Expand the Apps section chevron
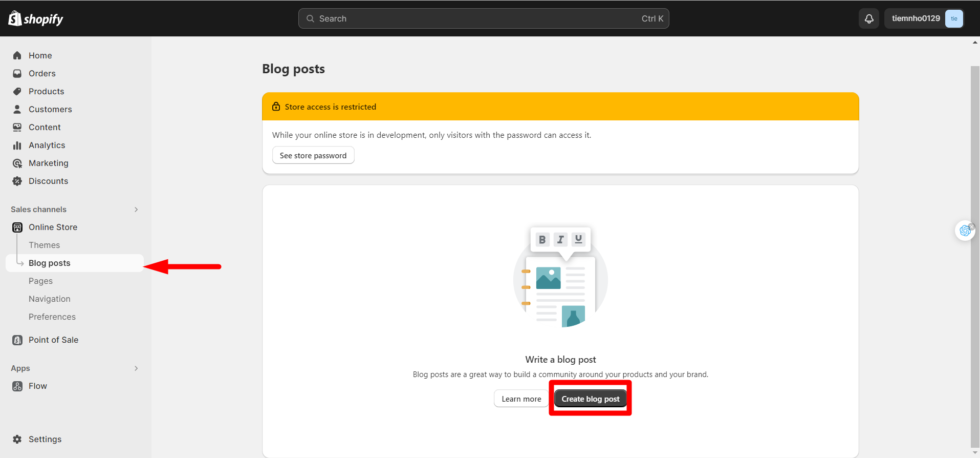Image resolution: width=980 pixels, height=458 pixels. pyautogui.click(x=136, y=368)
